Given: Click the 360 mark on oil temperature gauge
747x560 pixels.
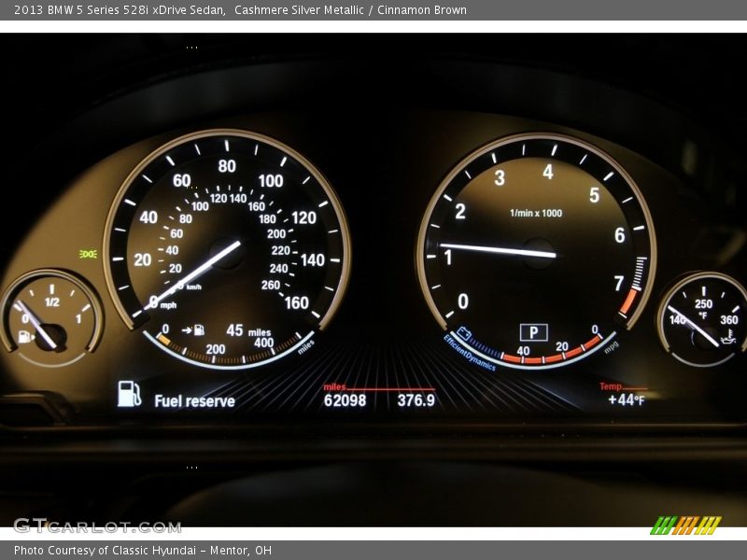Looking at the screenshot, I should click(x=729, y=319).
